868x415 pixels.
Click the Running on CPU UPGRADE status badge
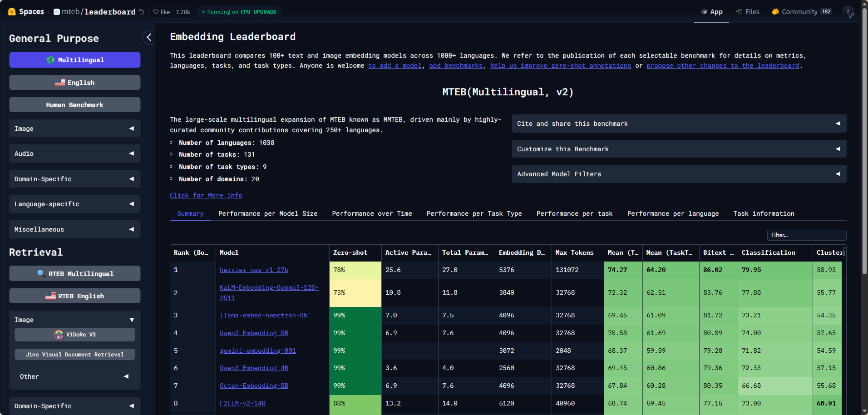pyautogui.click(x=239, y=12)
